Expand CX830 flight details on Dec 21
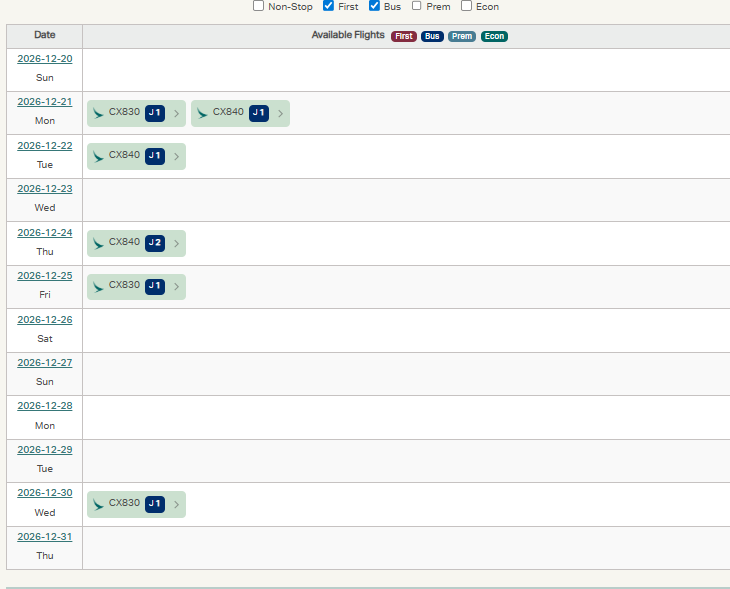Viewport: 730px width, 589px height. coord(177,113)
